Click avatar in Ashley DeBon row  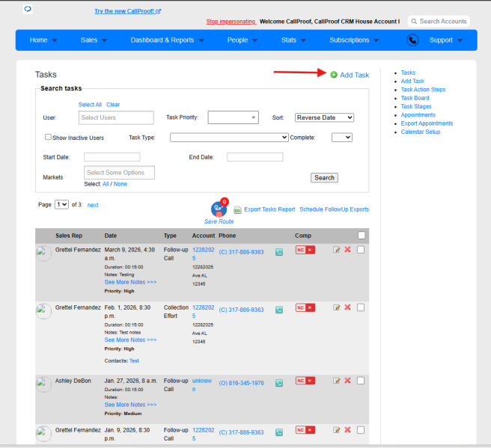(x=43, y=384)
